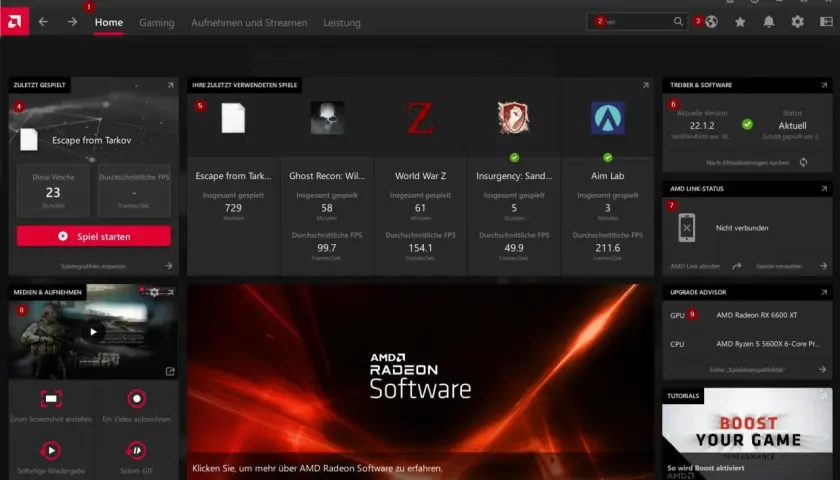Click Sofort-GIF icon
The image size is (840, 480).
(x=137, y=451)
